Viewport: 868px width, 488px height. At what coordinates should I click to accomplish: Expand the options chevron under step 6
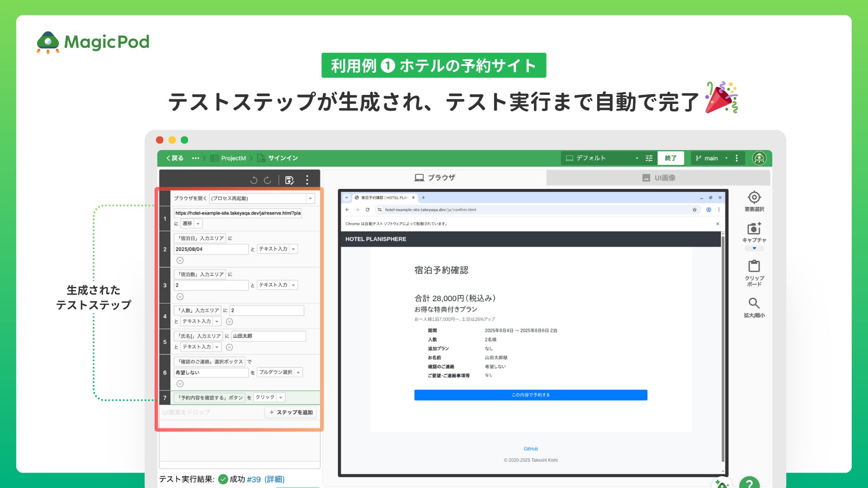point(180,384)
